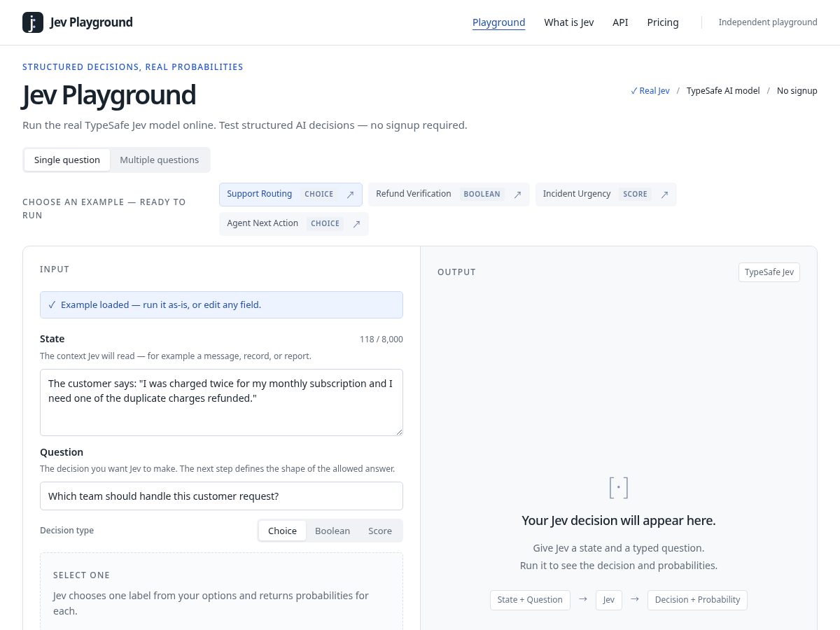Click the Decision + Probability flow chip
The width and height of the screenshot is (840, 630).
point(697,600)
